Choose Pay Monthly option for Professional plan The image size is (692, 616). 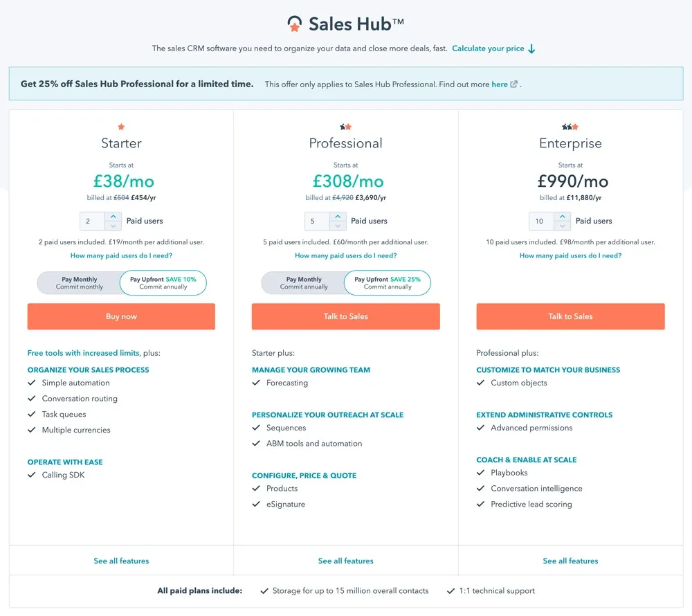(x=304, y=283)
